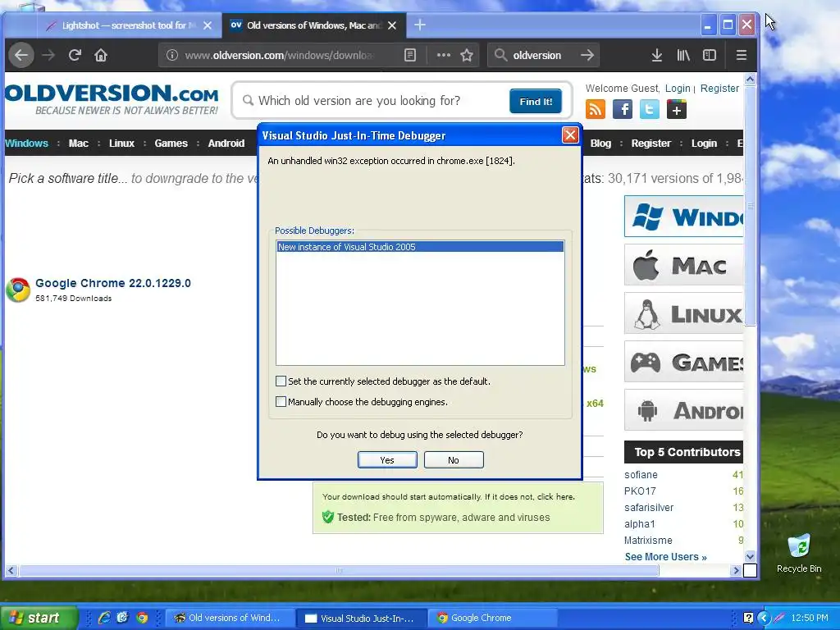
Task: Click the See More Users link
Action: point(665,557)
